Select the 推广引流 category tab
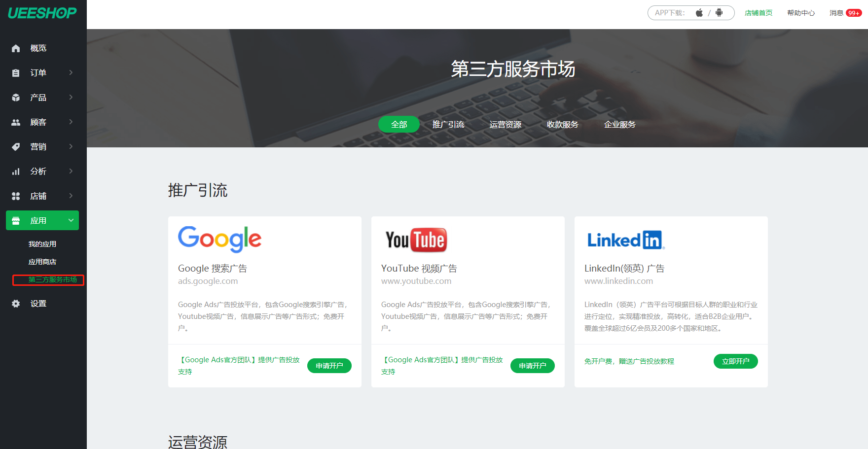Image resolution: width=868 pixels, height=449 pixels. point(448,125)
